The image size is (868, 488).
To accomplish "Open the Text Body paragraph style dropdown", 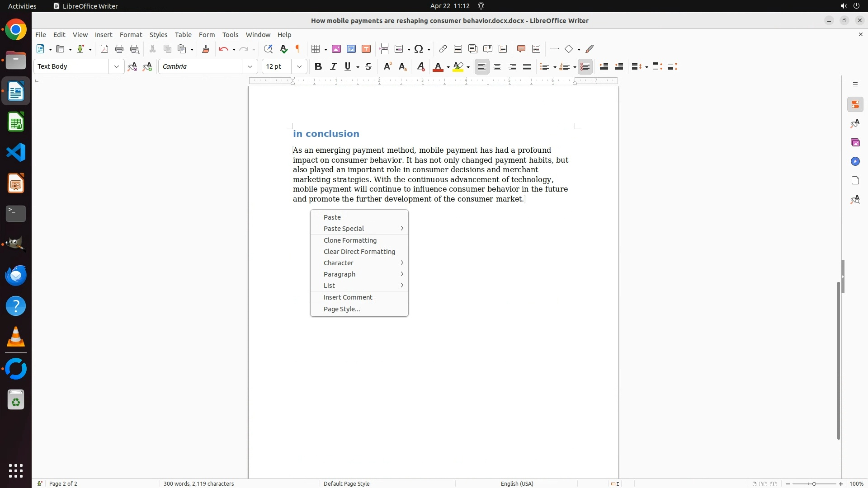I will [116, 66].
